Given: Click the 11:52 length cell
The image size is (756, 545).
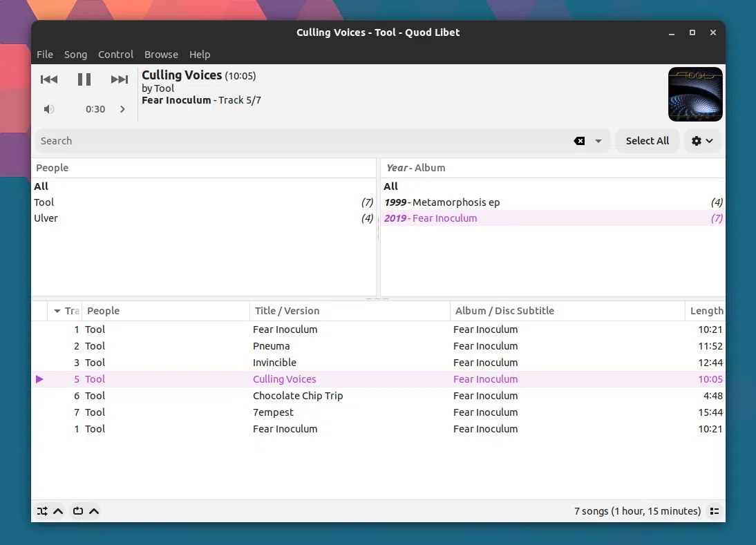Looking at the screenshot, I should tap(710, 347).
